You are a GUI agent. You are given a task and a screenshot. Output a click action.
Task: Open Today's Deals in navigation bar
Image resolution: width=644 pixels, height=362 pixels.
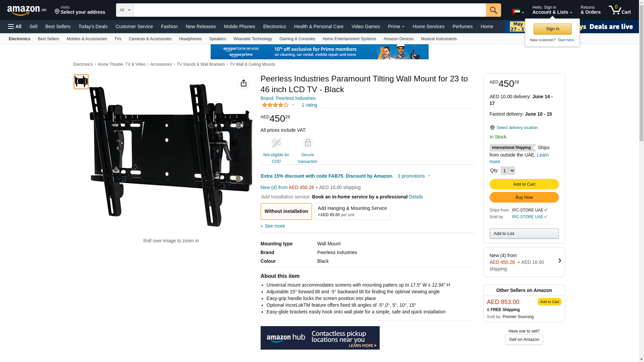[x=93, y=26]
